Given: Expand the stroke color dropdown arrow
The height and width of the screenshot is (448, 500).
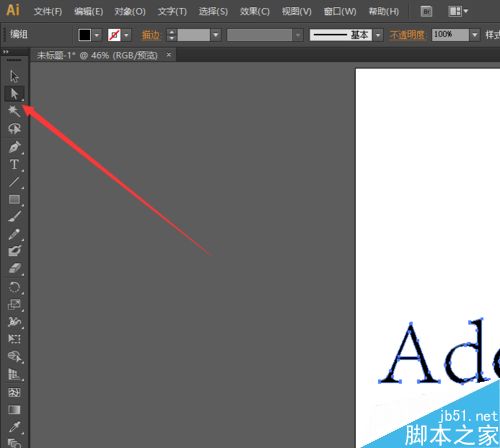Looking at the screenshot, I should [x=126, y=35].
